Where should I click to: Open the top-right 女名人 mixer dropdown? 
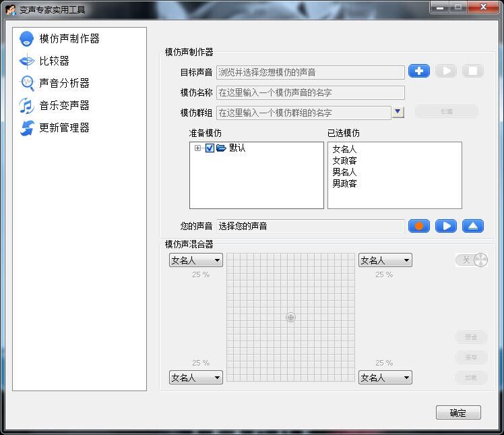385,260
